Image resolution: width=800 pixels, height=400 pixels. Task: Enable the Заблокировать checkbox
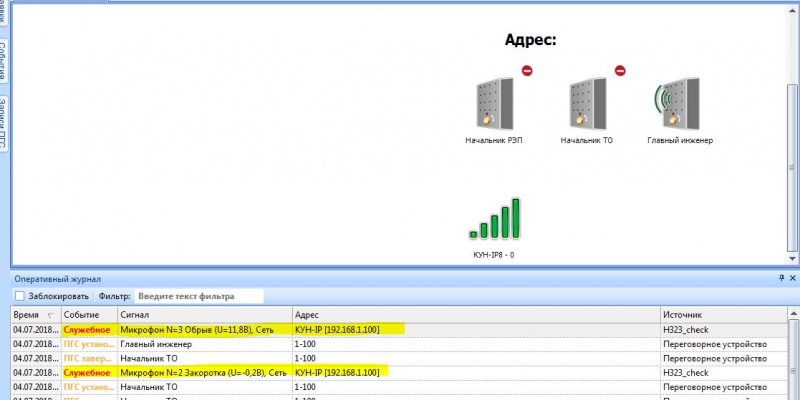pyautogui.click(x=19, y=296)
